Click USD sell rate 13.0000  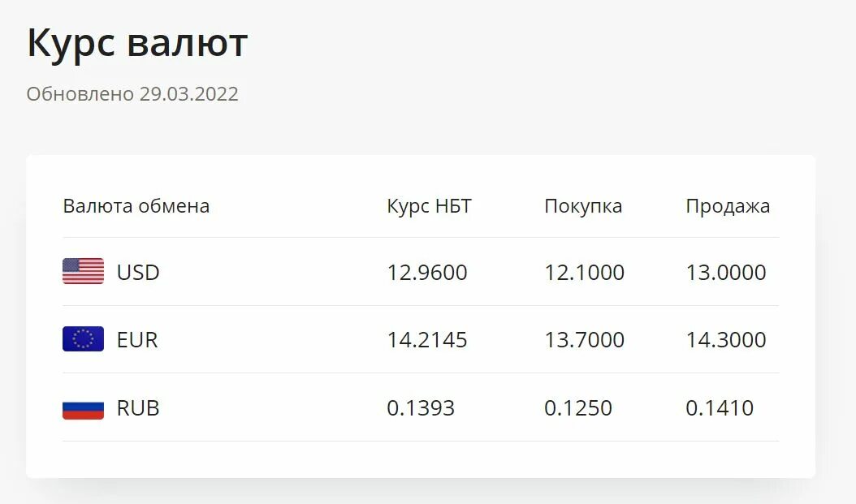point(726,272)
